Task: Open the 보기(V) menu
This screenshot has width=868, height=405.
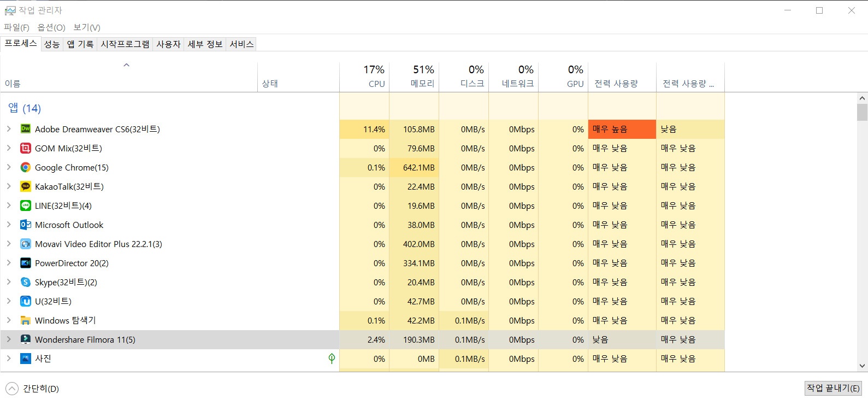Action: (x=87, y=27)
